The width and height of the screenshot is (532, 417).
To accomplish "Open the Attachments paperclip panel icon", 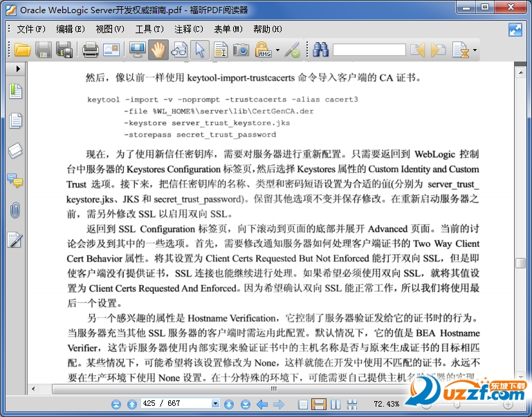I will click(15, 210).
